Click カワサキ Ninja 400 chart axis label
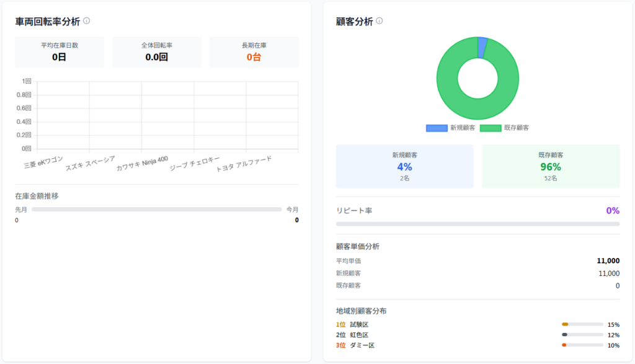Screen dimensions: 635x364 click(x=142, y=163)
